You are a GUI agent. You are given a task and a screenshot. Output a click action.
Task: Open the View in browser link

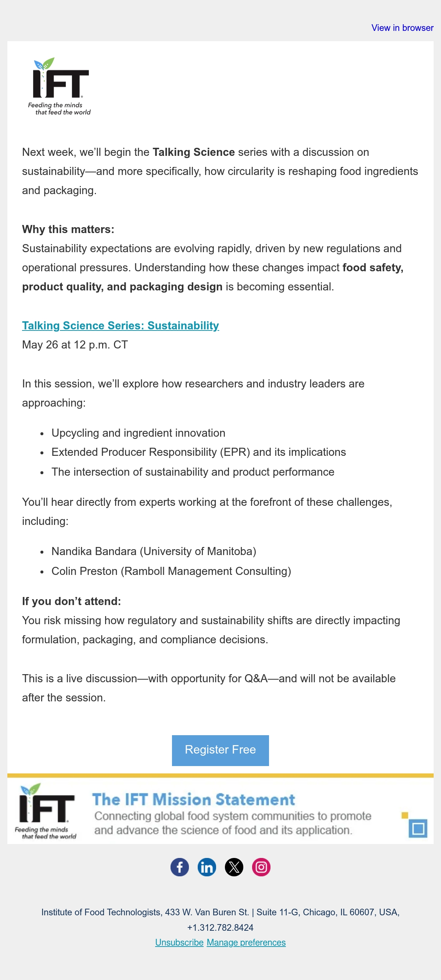pos(402,28)
